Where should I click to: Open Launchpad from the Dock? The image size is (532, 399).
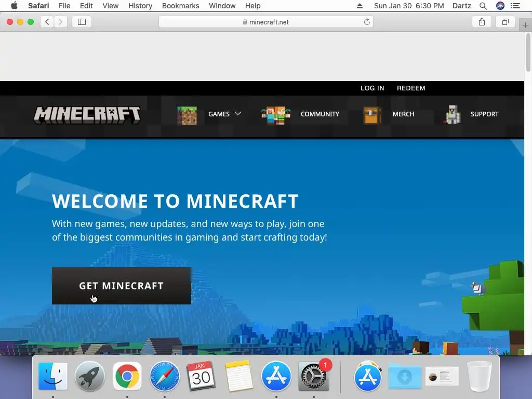pyautogui.click(x=90, y=376)
